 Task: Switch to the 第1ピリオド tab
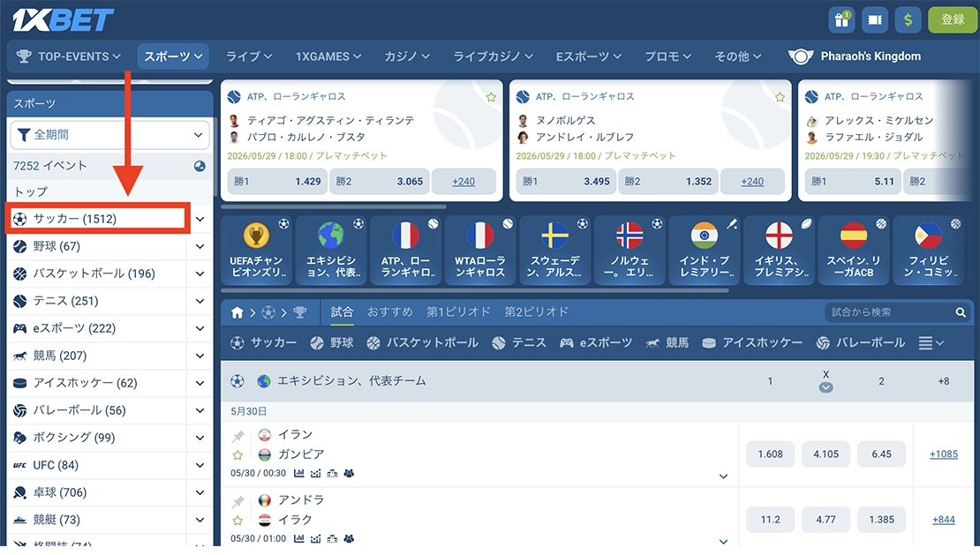pyautogui.click(x=458, y=312)
